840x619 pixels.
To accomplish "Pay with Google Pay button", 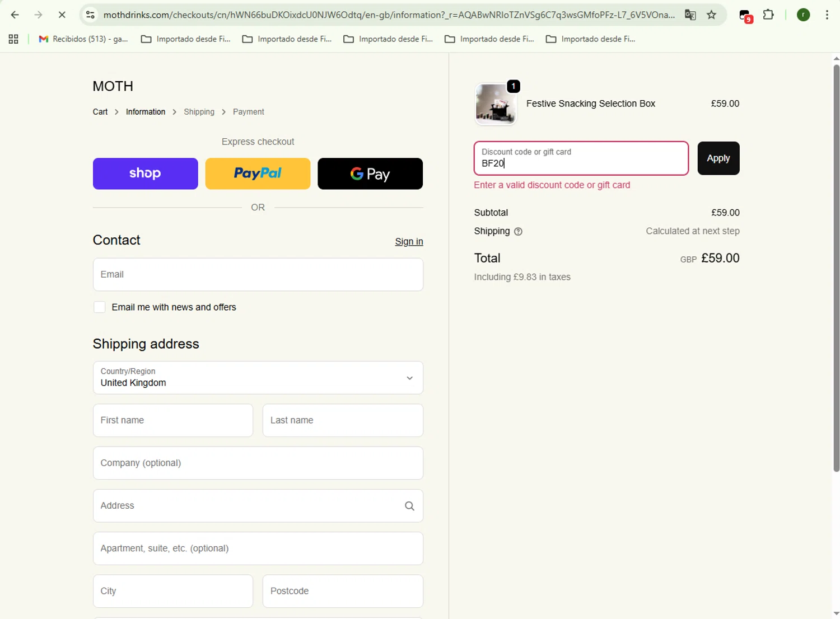I will pos(370,173).
